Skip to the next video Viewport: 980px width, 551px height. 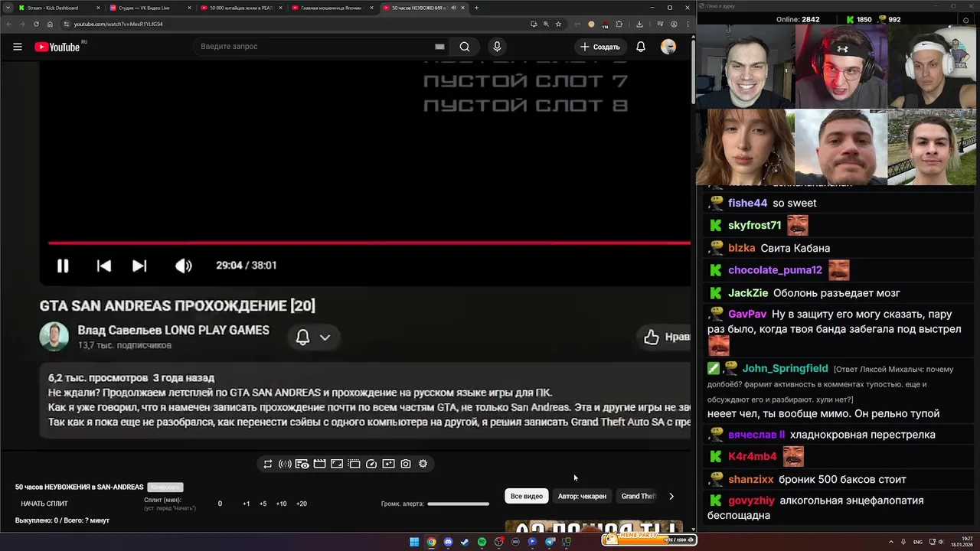139,266
